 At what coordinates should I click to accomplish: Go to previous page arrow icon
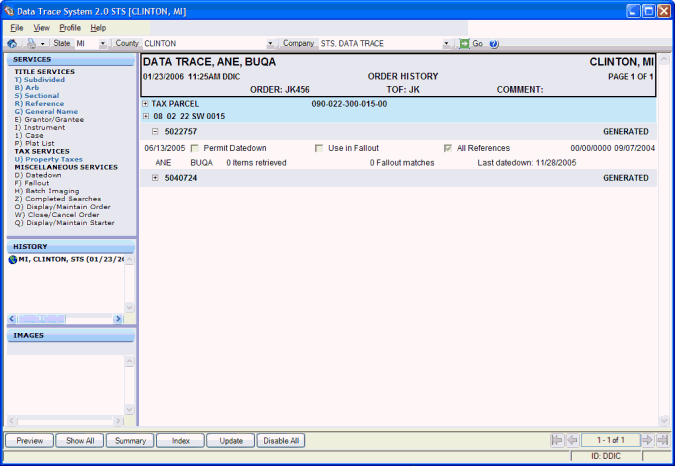(x=572, y=440)
